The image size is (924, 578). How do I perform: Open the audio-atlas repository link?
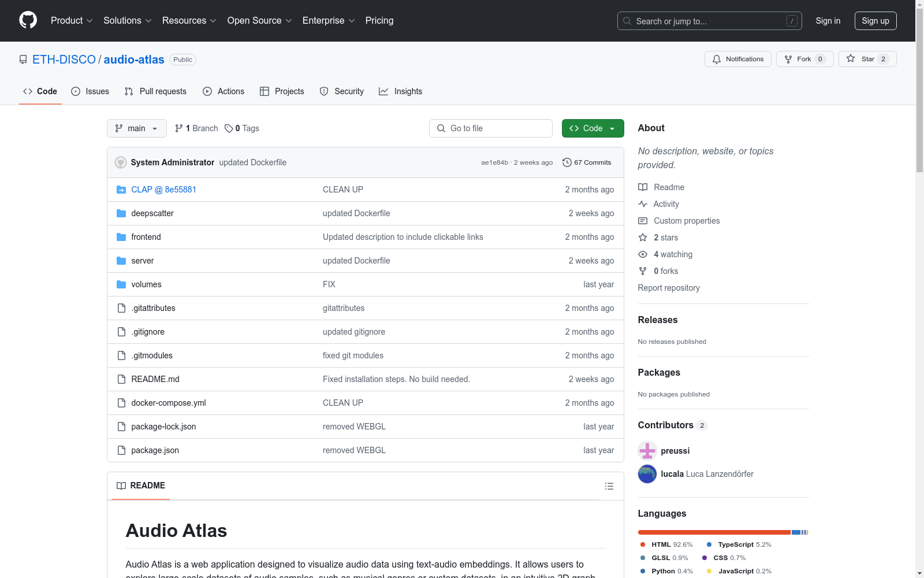[x=134, y=60]
